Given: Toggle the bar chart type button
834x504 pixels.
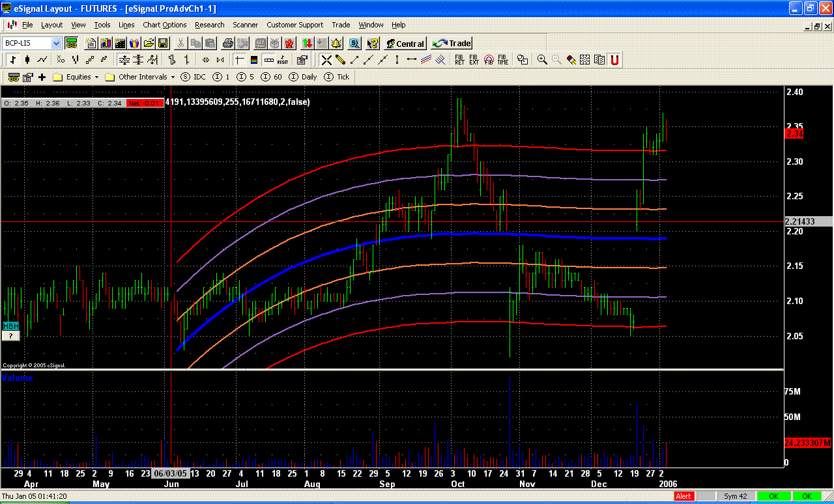Looking at the screenshot, I should (x=12, y=60).
